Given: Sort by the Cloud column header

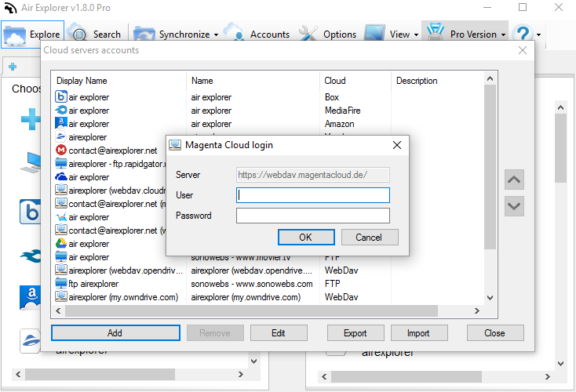Looking at the screenshot, I should (x=335, y=81).
